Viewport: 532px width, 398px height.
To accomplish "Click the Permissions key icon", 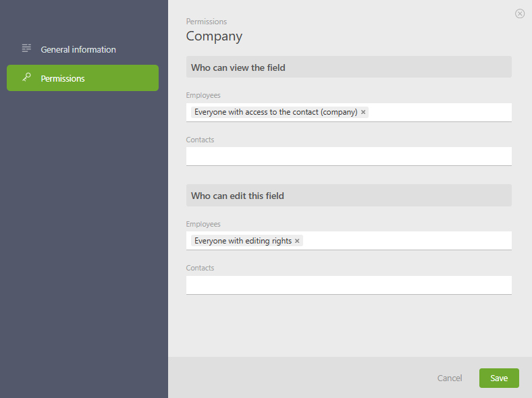I will (27, 78).
